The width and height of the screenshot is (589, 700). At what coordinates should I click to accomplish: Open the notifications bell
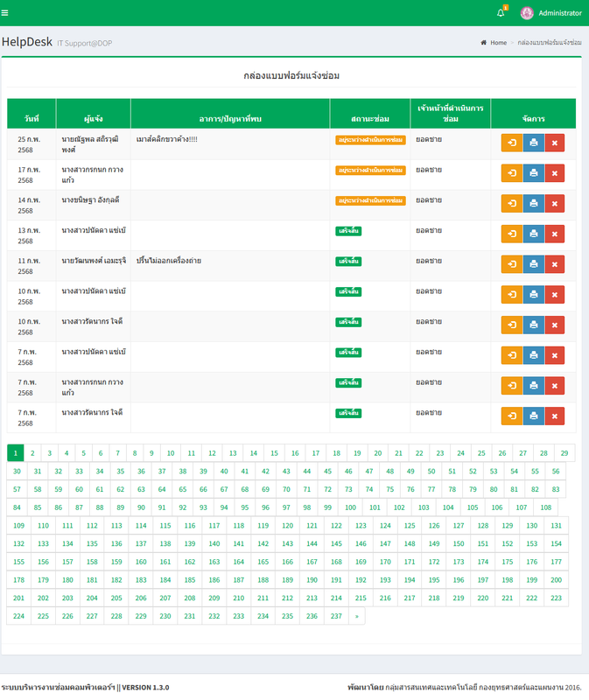click(501, 13)
